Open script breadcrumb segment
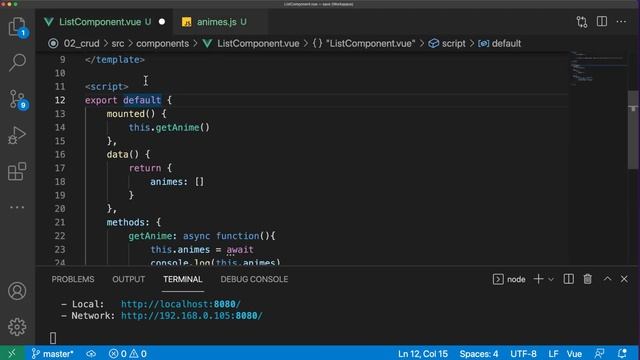 coord(447,43)
